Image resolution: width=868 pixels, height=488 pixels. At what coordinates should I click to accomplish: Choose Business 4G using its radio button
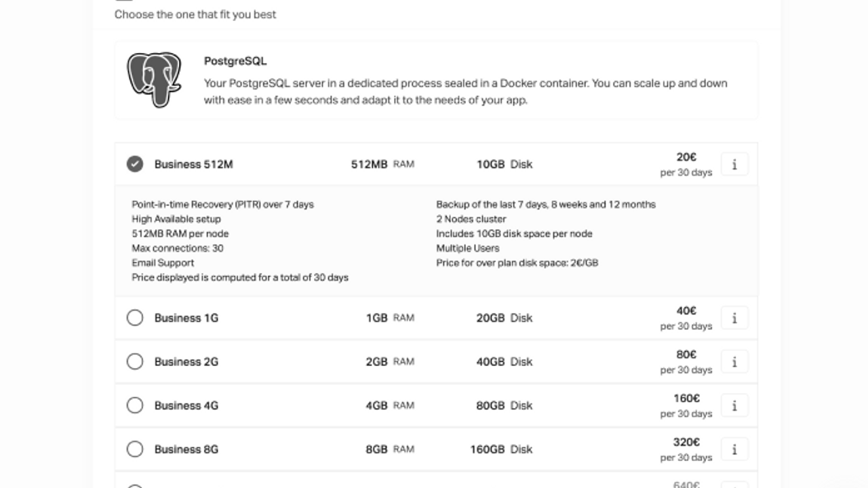click(134, 405)
